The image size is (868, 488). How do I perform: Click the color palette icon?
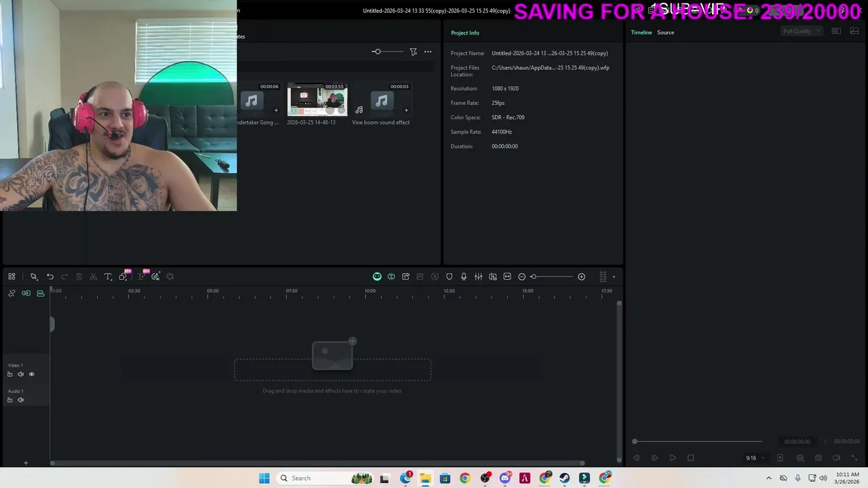tap(170, 277)
